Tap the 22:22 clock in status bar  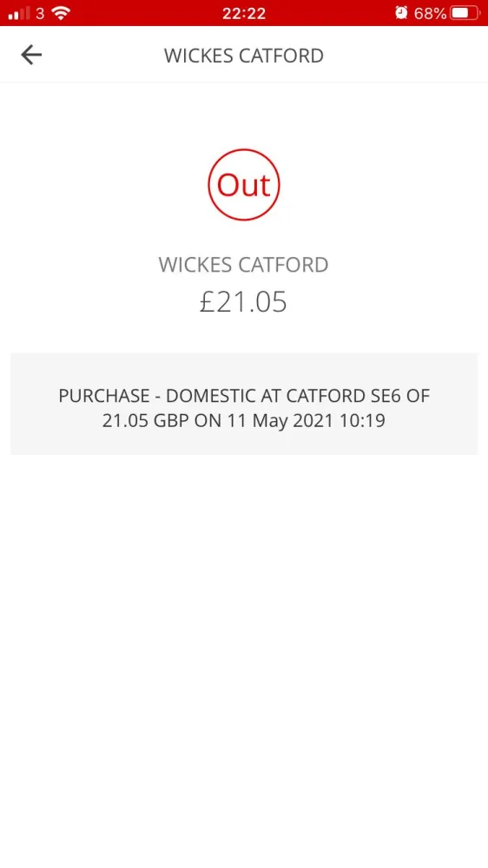click(244, 13)
